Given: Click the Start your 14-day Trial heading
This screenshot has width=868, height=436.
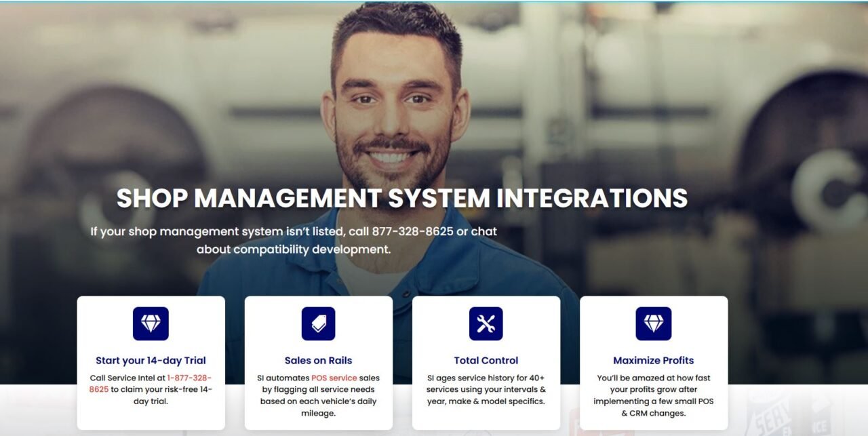Looking at the screenshot, I should [x=151, y=361].
